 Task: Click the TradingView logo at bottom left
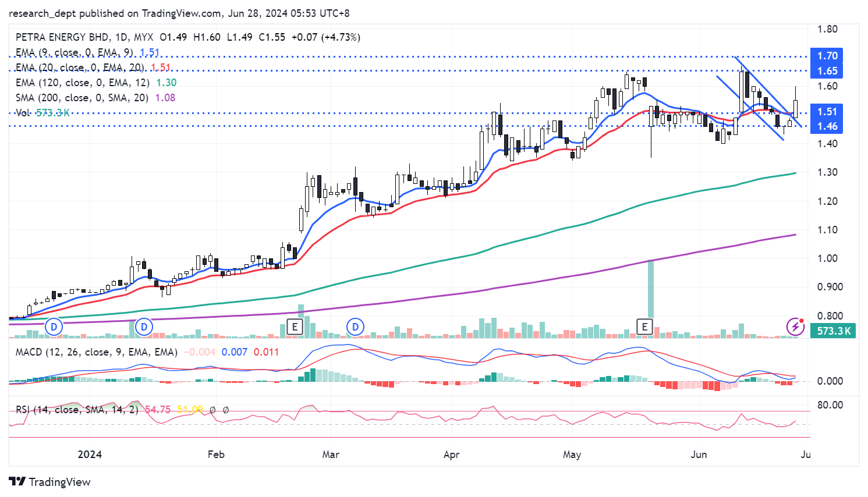pyautogui.click(x=50, y=482)
